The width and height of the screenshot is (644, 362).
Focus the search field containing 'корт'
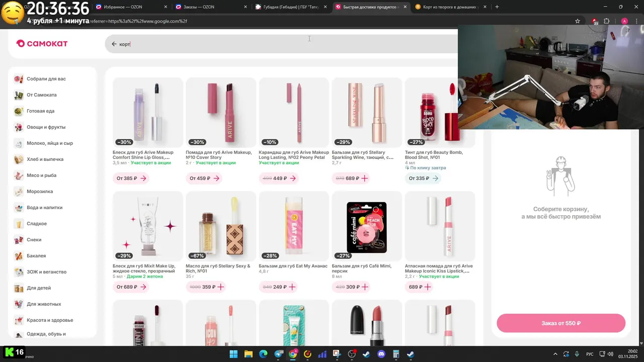tap(282, 44)
